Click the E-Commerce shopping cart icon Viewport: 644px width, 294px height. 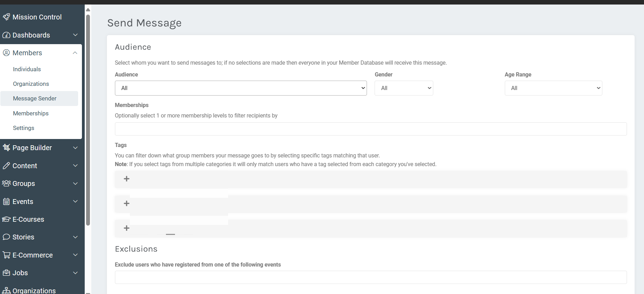point(6,255)
